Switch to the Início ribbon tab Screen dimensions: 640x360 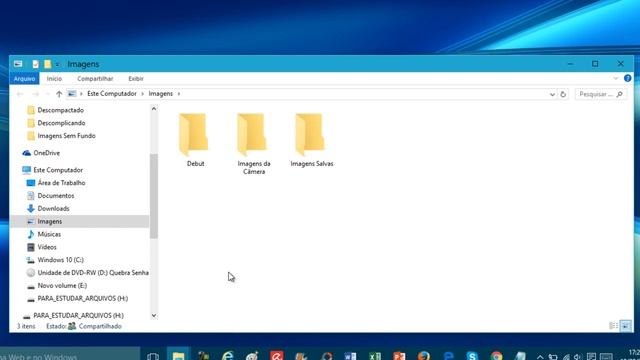(x=54, y=78)
